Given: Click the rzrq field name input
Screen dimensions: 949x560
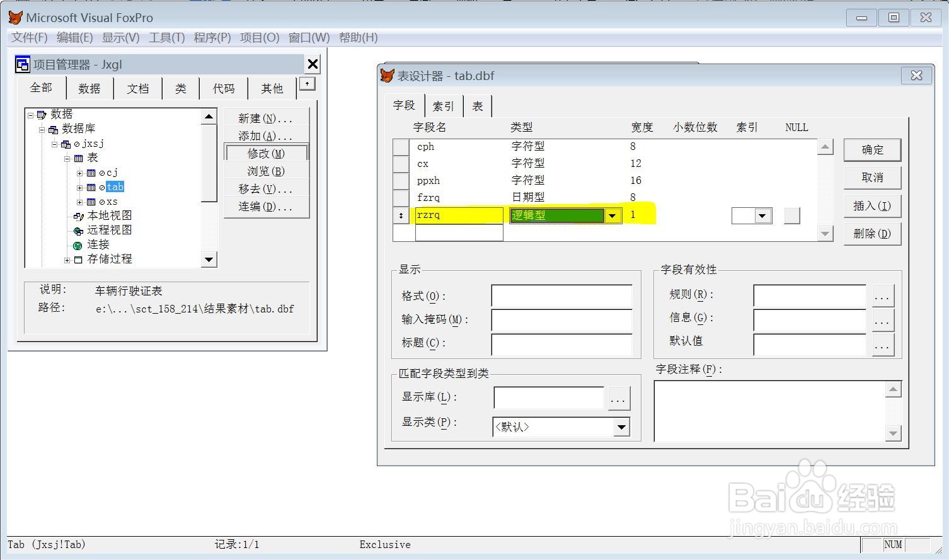Looking at the screenshot, I should pos(459,215).
